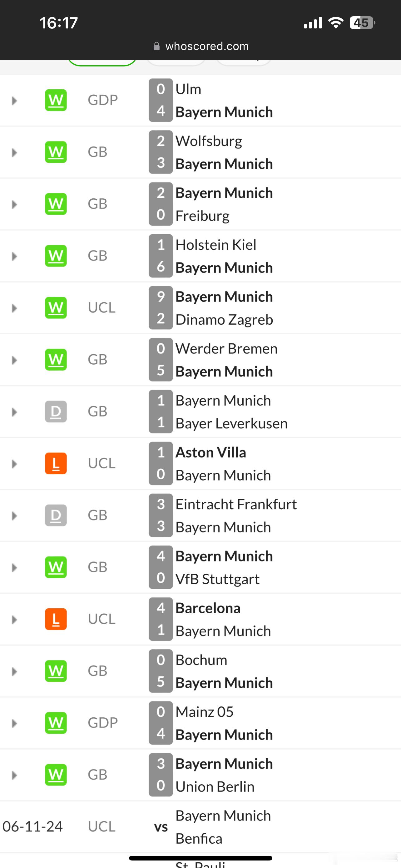Image resolution: width=401 pixels, height=868 pixels.
Task: Open the Freiburg team link
Action: point(202,216)
